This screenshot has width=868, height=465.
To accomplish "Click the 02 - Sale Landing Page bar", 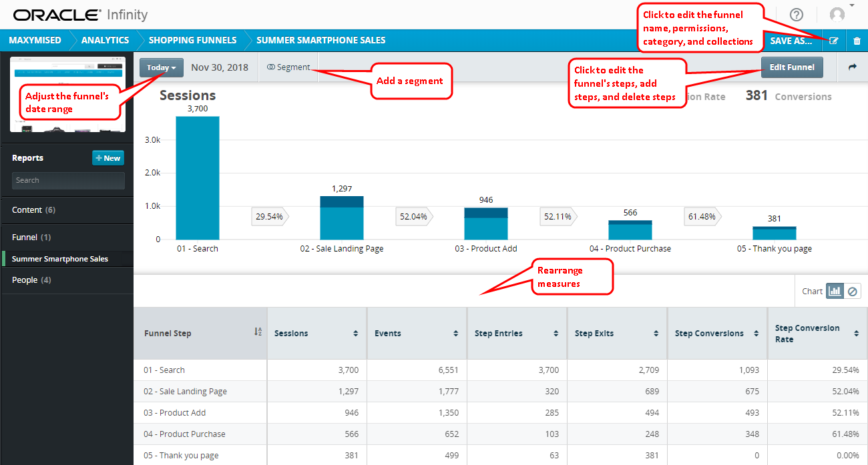I will click(x=342, y=217).
